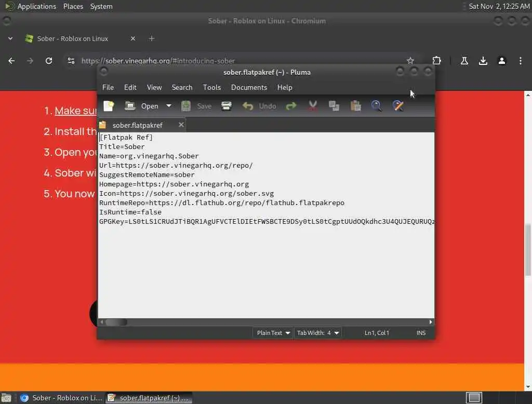
Task: Click the left scroll arrow in Pluma
Action: point(102,322)
